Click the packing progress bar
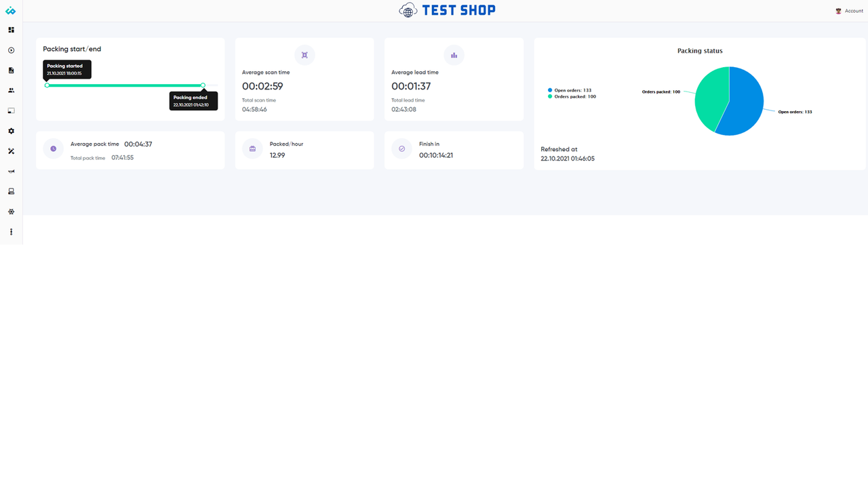Screen dimensions: 868x488 [125, 85]
